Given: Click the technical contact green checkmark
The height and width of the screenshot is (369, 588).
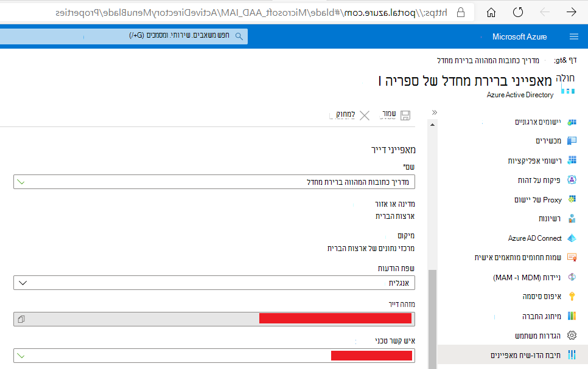Looking at the screenshot, I should [21, 356].
